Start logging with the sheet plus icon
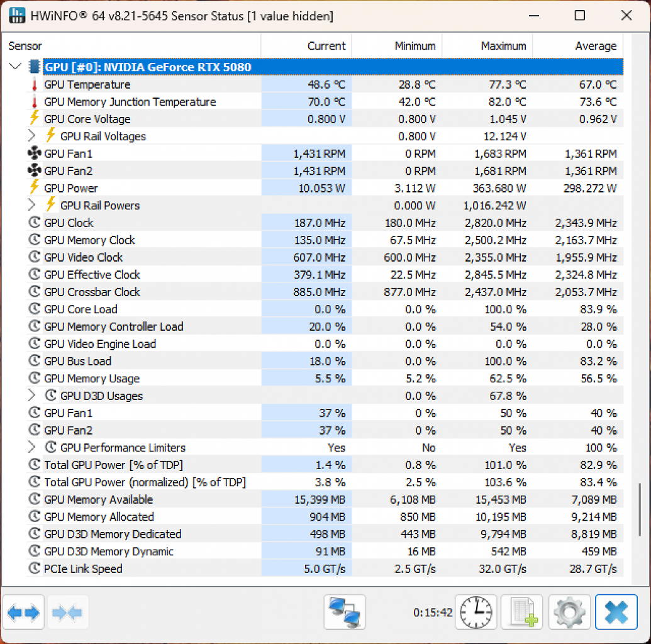 coord(522,612)
